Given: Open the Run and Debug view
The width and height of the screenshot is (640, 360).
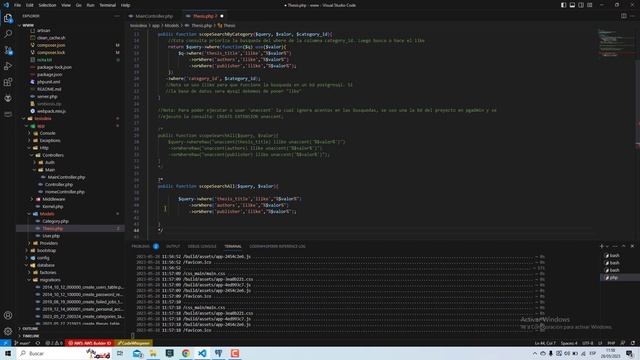Looking at the screenshot, I should coord(8,66).
